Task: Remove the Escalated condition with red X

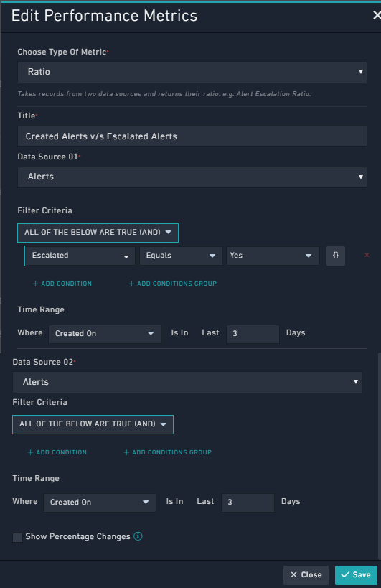Action: tap(367, 255)
